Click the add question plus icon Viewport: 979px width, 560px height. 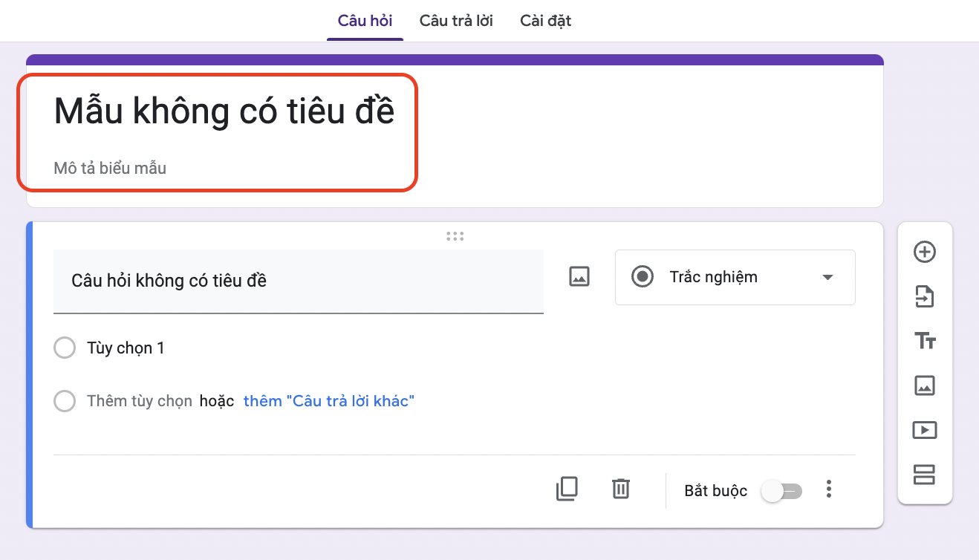(x=924, y=252)
